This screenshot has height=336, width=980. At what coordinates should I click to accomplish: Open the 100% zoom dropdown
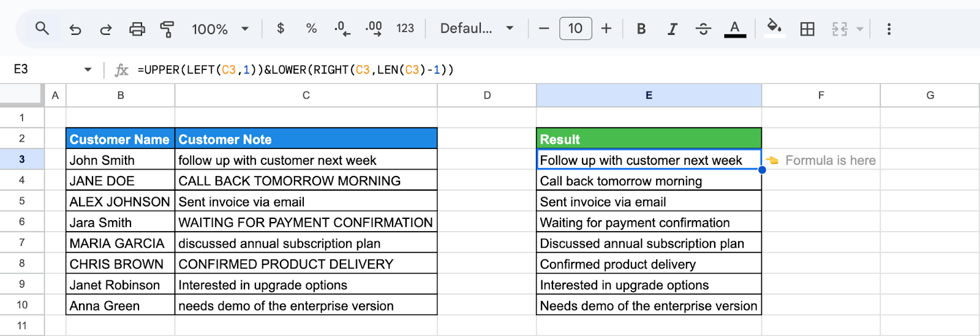[x=220, y=29]
